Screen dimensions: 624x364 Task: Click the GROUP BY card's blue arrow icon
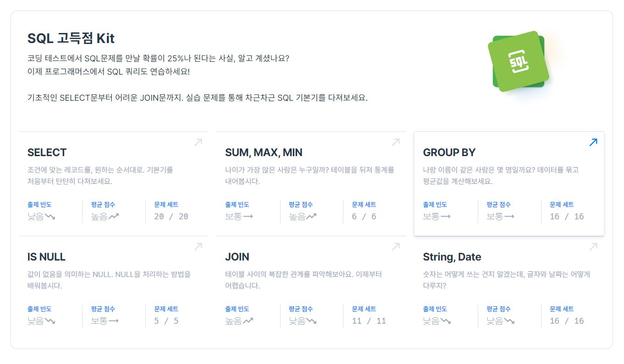coord(593,142)
